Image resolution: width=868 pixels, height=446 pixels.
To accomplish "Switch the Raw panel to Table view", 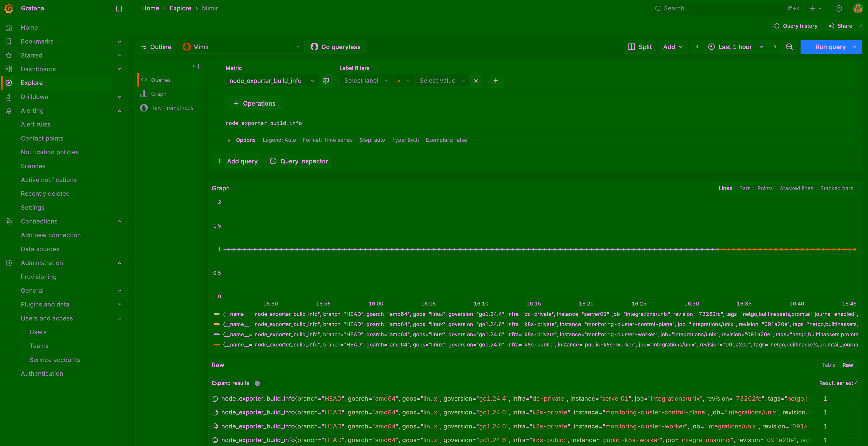I will (x=829, y=365).
